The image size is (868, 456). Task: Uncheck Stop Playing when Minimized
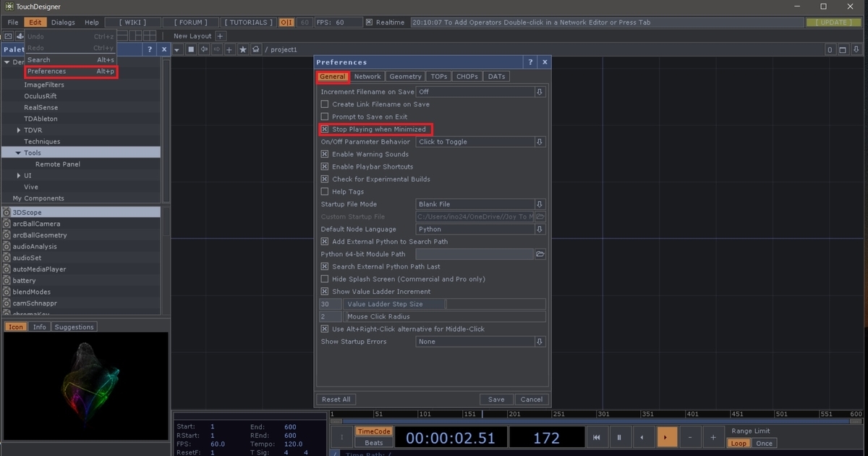click(x=325, y=129)
